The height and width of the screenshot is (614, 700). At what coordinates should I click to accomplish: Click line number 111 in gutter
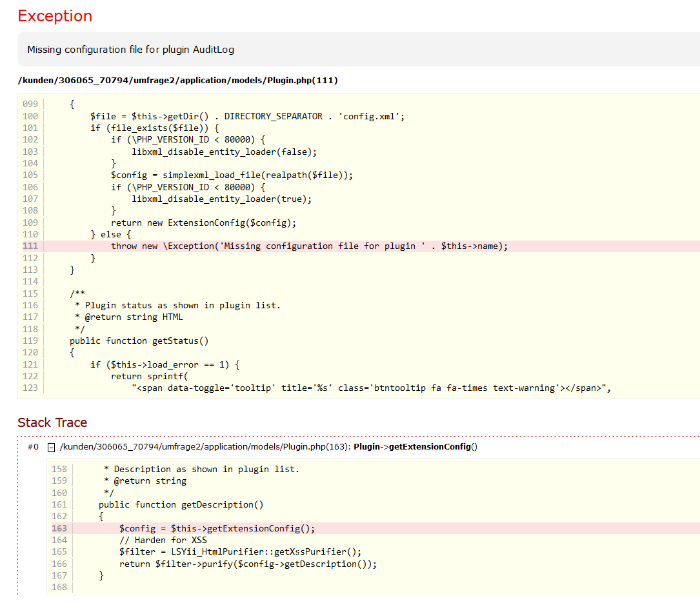pyautogui.click(x=30, y=246)
